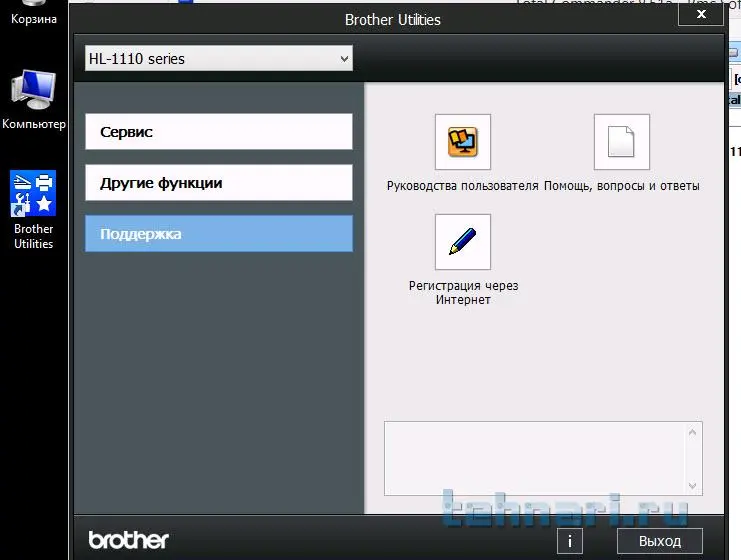This screenshot has height=560, width=741.
Task: Click the info "i" button
Action: point(569,541)
